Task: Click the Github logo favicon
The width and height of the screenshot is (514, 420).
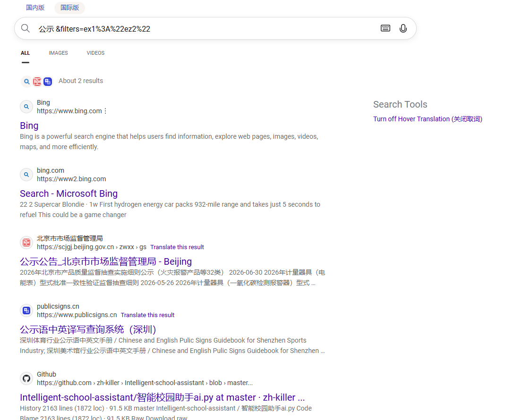Action: pos(26,378)
